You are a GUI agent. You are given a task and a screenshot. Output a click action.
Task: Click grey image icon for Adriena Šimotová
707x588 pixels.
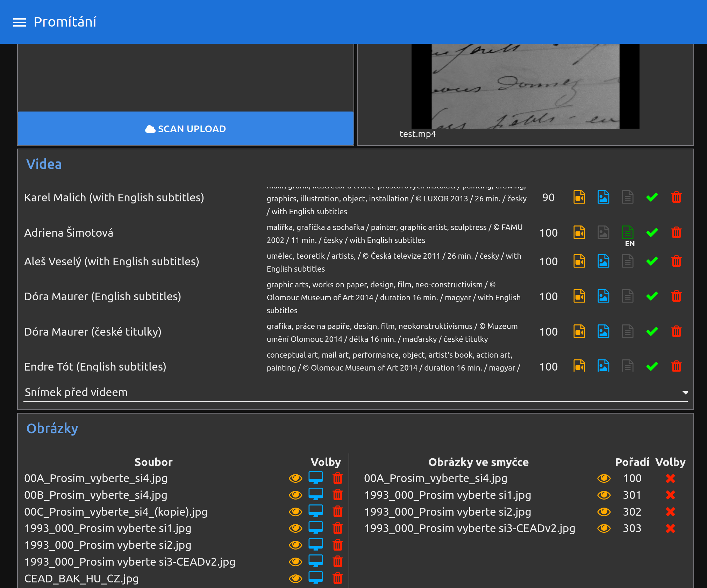coord(603,233)
